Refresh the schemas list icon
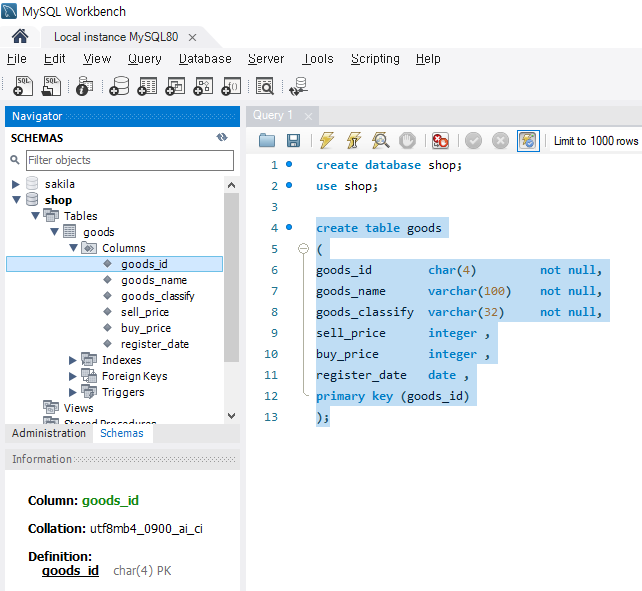Viewport: 642px width, 591px height. [222, 137]
